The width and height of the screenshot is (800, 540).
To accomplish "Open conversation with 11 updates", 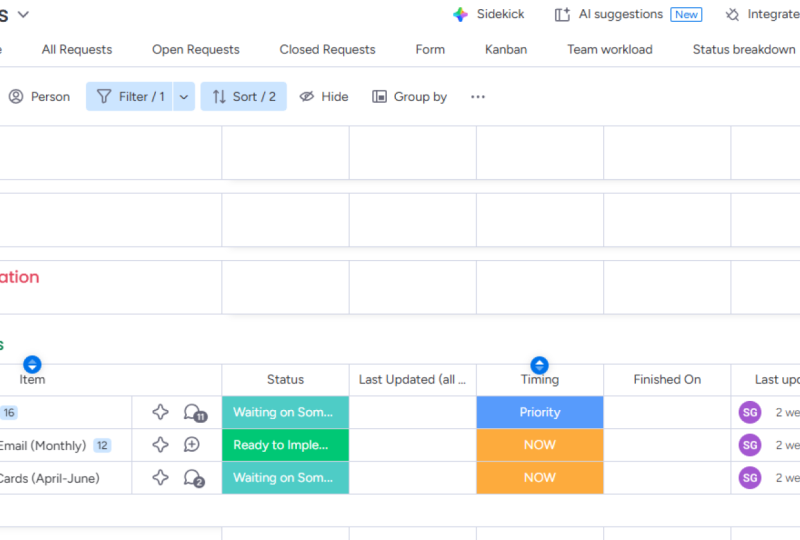I will click(194, 412).
